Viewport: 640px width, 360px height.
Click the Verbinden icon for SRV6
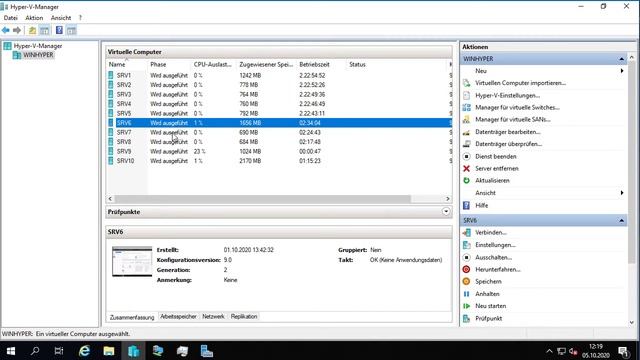coord(467,233)
